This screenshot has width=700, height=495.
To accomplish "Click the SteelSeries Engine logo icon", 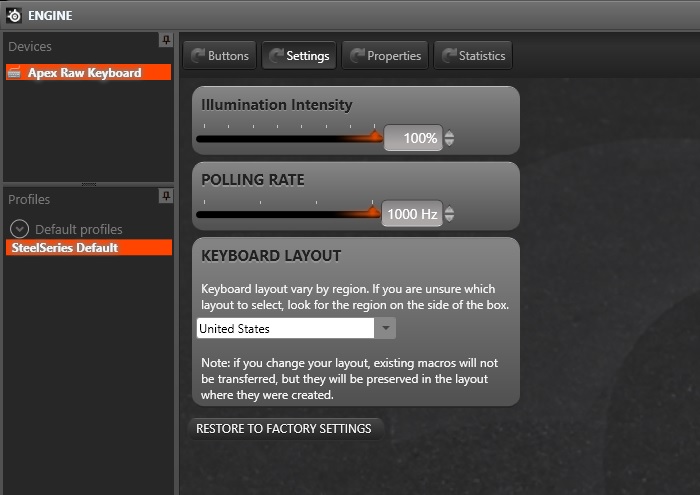I will (x=14, y=15).
